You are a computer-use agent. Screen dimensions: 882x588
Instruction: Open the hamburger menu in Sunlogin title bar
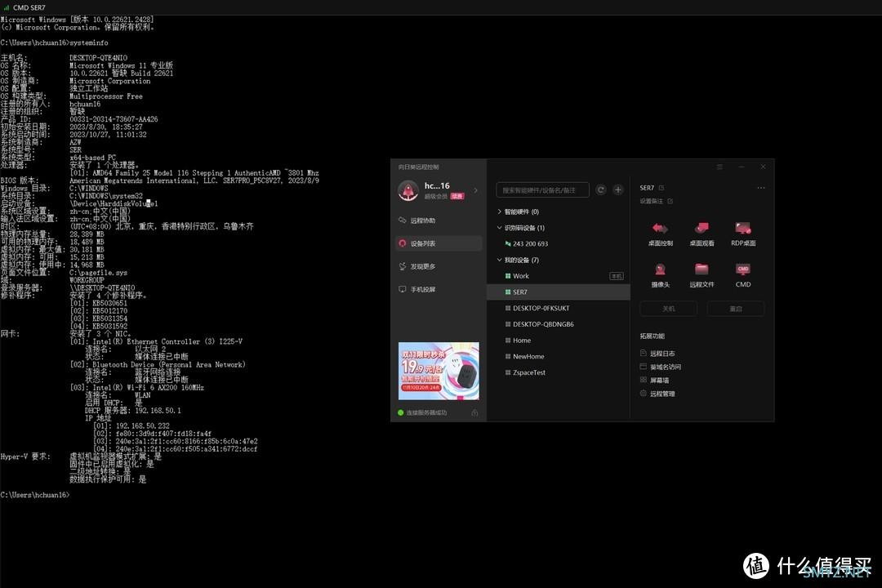(x=719, y=167)
